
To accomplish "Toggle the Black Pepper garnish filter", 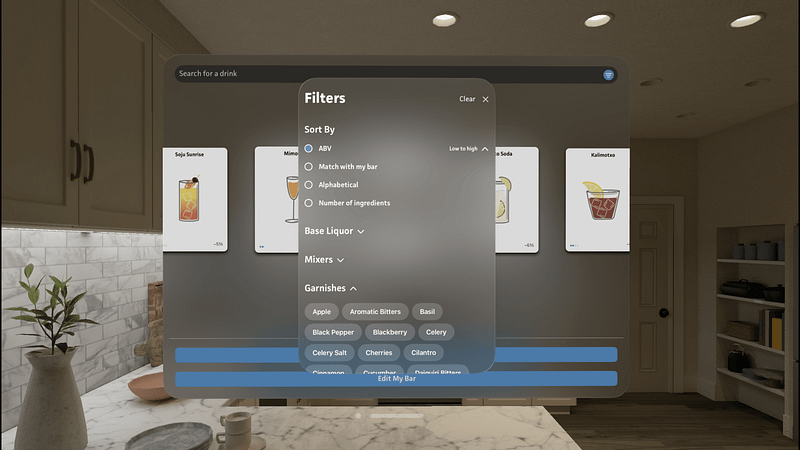I will click(x=333, y=332).
